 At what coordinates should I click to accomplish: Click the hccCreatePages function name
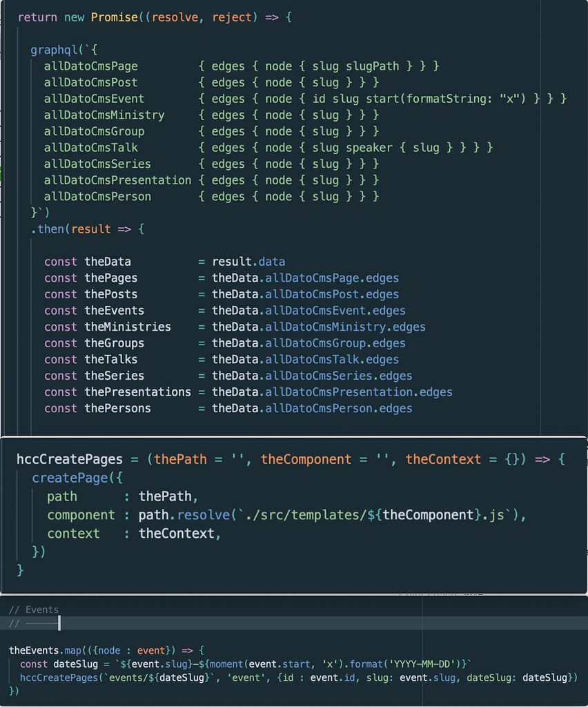click(69, 458)
